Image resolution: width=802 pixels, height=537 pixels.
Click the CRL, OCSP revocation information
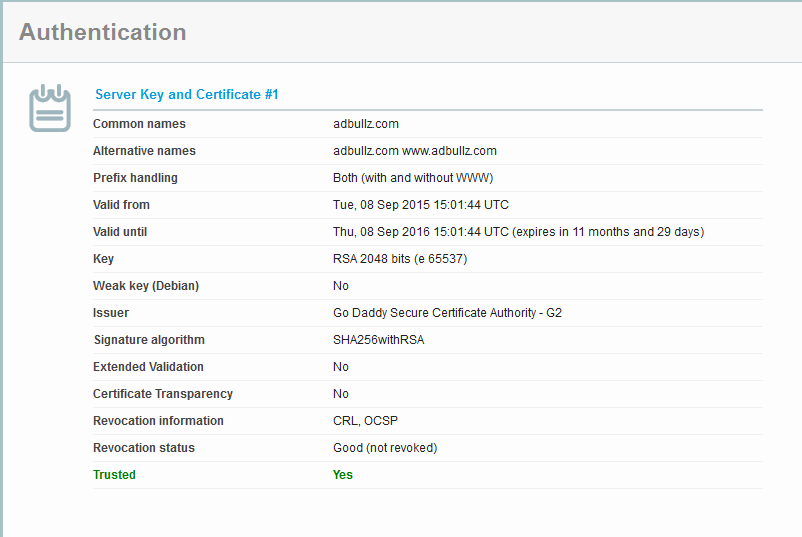(x=366, y=421)
